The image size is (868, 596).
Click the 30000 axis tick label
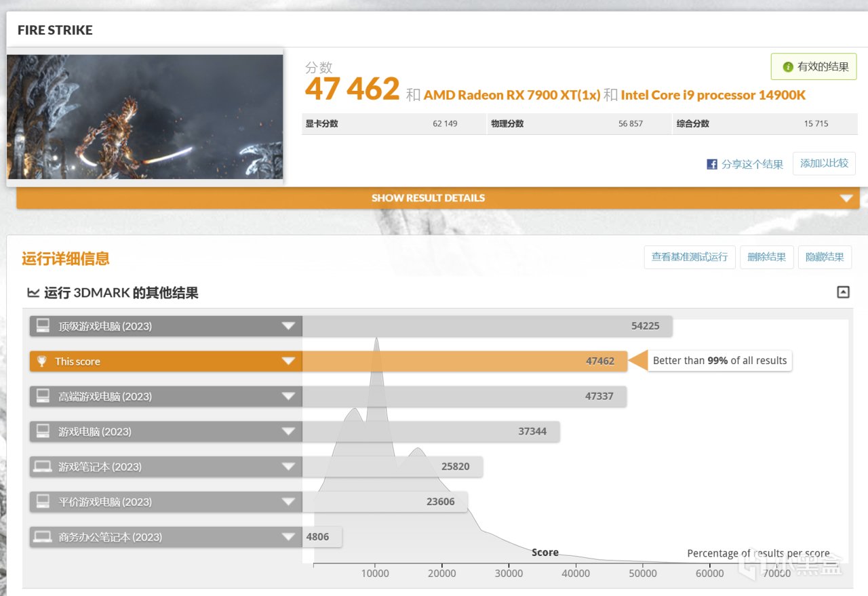(x=509, y=574)
